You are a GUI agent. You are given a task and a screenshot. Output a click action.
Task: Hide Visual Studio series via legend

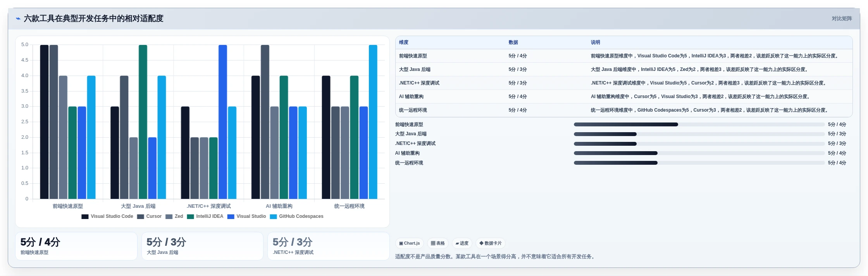point(247,216)
